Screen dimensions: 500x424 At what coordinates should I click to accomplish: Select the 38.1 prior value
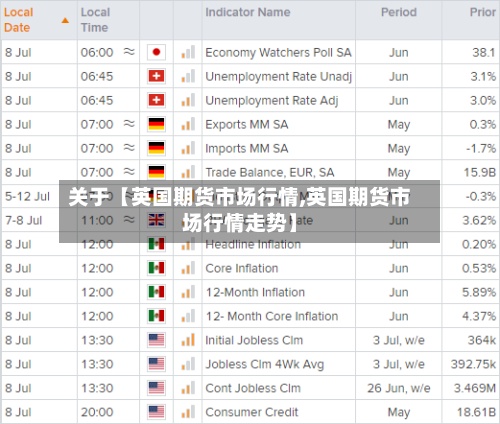(x=484, y=52)
